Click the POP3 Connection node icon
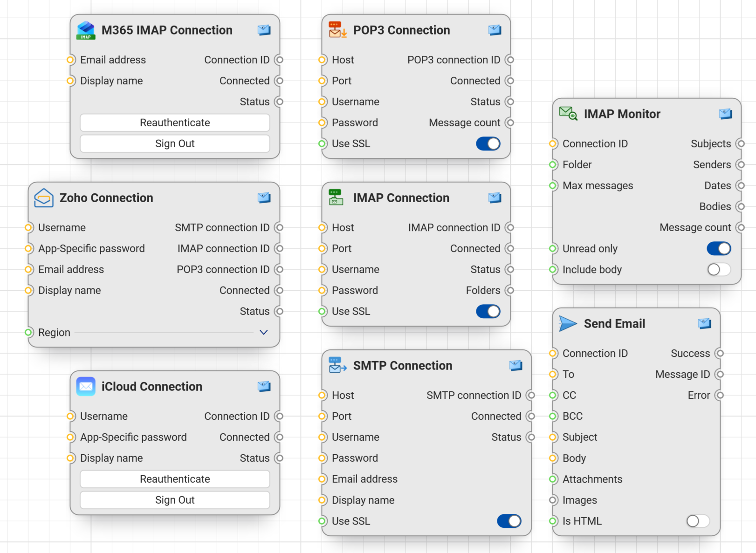756x553 pixels. 337,30
